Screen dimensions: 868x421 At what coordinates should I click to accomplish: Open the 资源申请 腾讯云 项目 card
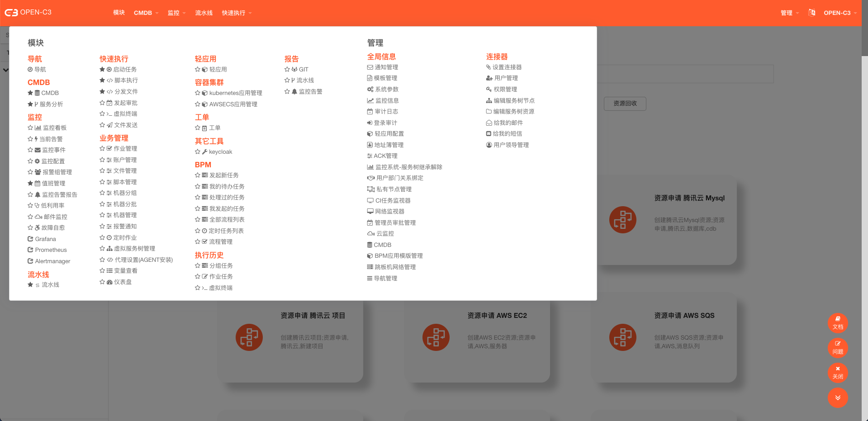click(x=290, y=337)
